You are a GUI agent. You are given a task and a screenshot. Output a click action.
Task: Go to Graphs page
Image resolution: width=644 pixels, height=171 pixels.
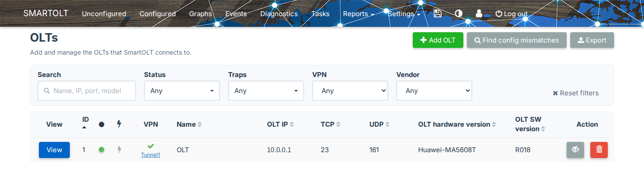200,14
